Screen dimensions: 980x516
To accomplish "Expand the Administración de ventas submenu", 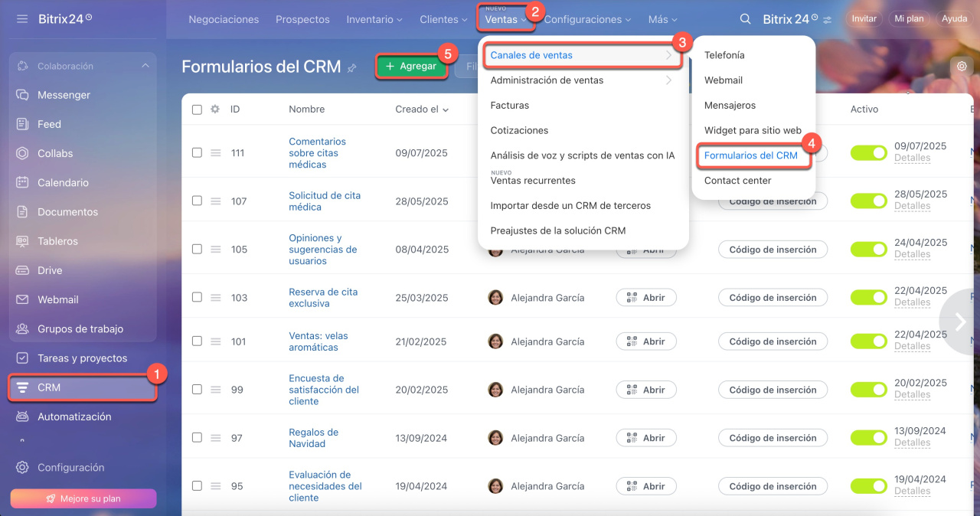I will (582, 80).
